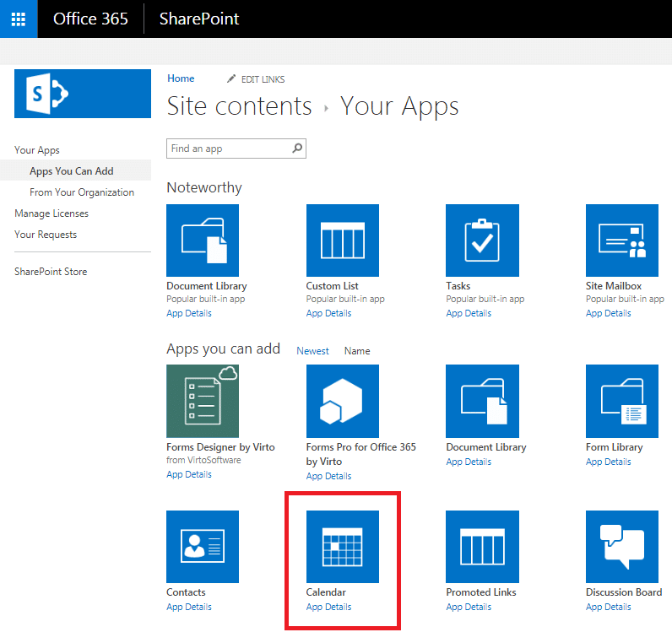Choose the Calendar app icon

tap(342, 547)
